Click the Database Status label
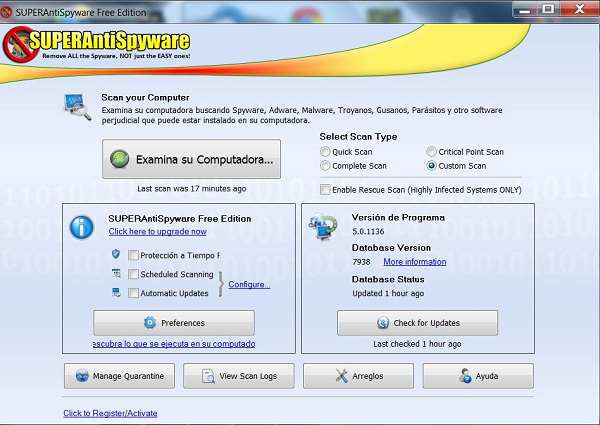 [388, 279]
